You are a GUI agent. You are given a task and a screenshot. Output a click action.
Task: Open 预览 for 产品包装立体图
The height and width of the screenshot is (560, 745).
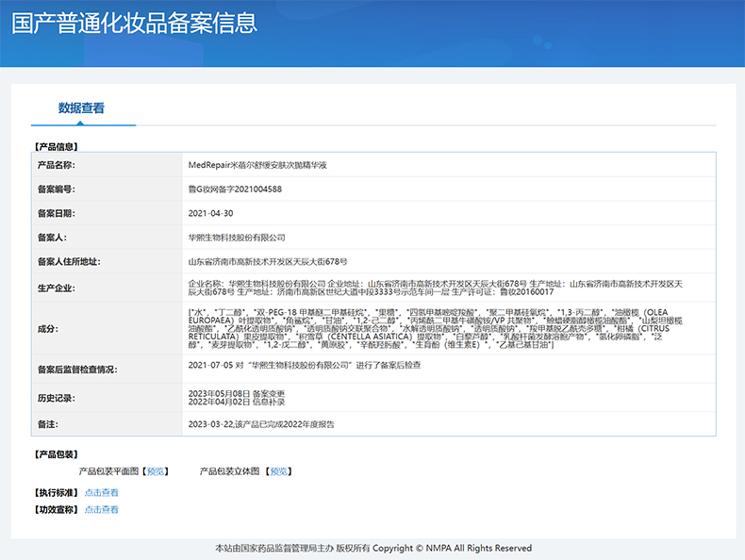278,470
